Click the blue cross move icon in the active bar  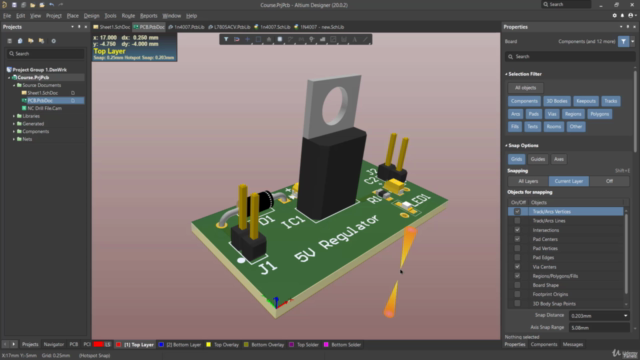click(247, 39)
